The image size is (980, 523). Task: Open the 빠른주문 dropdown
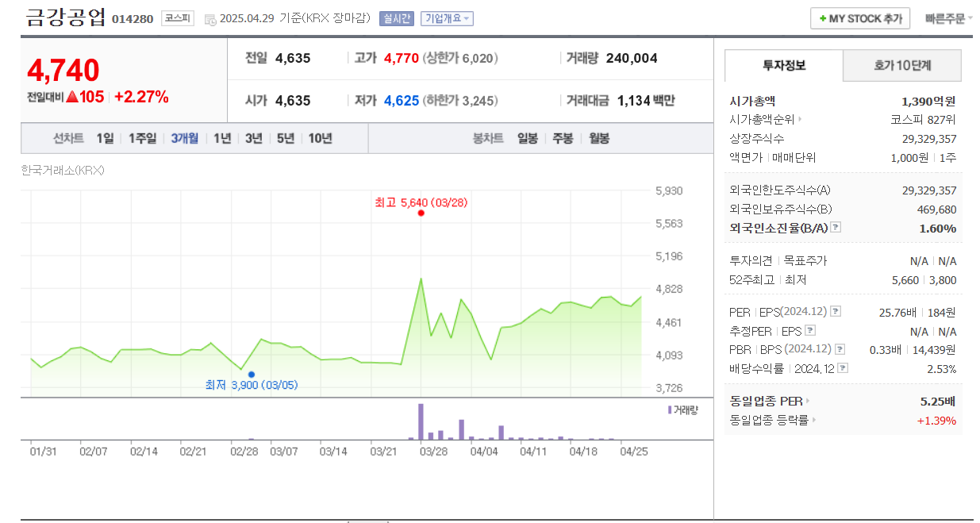click(x=949, y=18)
